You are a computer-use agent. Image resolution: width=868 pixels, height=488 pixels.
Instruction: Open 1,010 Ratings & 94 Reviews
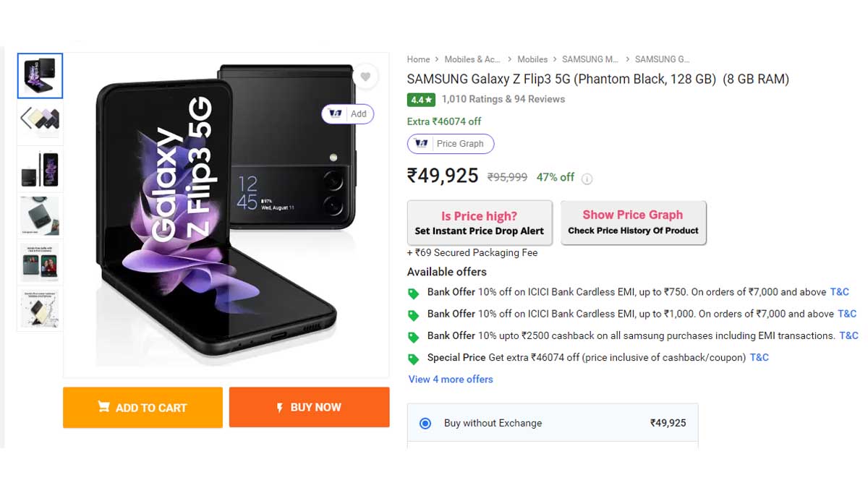503,99
